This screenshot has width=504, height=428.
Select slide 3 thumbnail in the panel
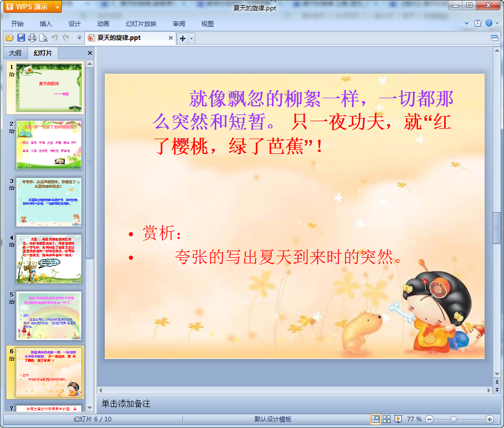(x=49, y=201)
